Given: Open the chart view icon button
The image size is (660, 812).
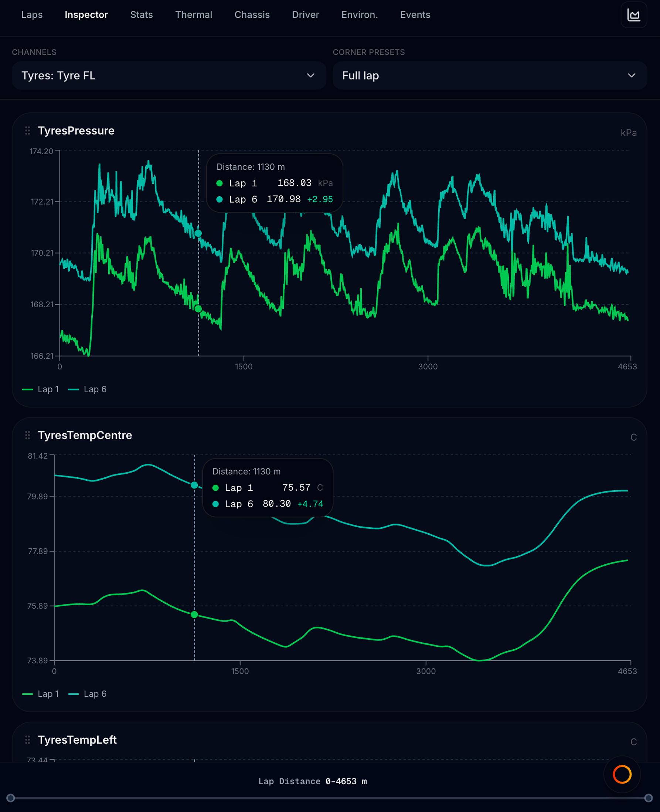Looking at the screenshot, I should [x=634, y=15].
